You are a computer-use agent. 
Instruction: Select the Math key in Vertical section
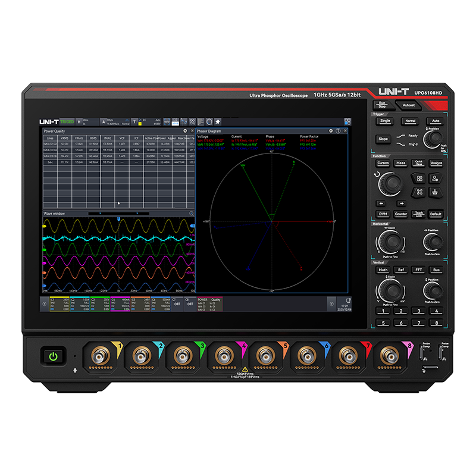383,270
